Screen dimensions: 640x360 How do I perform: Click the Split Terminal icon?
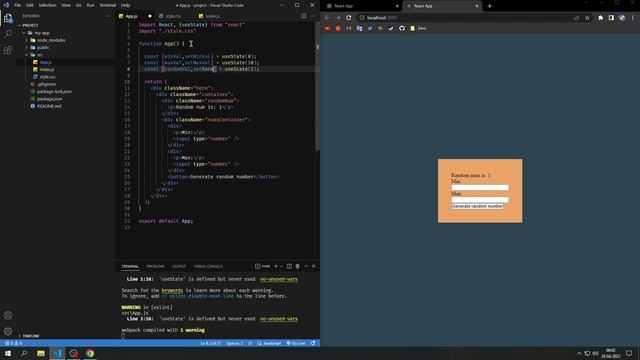(x=289, y=266)
